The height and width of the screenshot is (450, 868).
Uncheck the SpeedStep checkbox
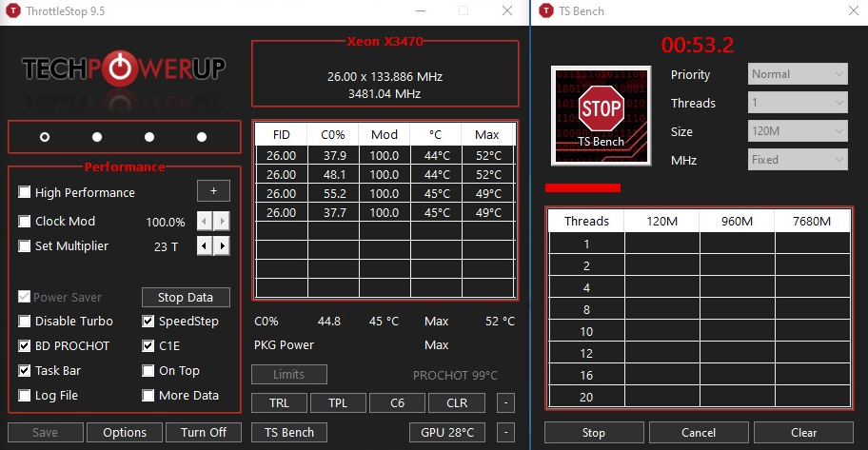[148, 321]
